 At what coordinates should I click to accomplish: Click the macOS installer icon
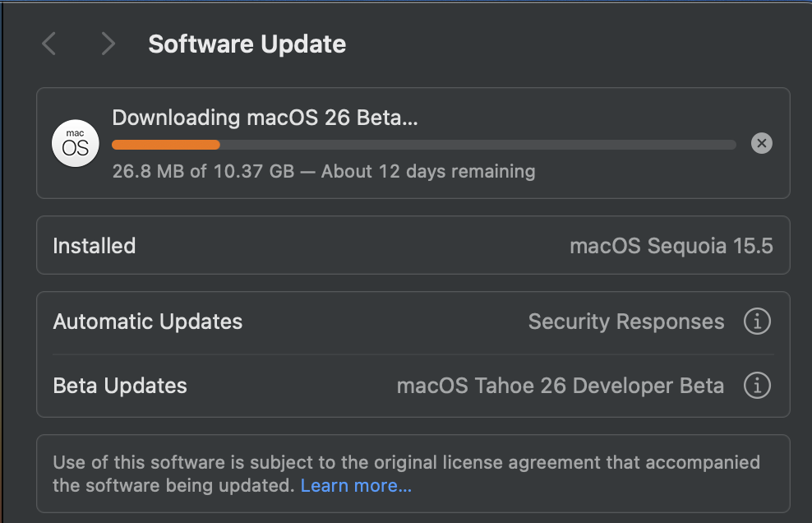click(76, 144)
